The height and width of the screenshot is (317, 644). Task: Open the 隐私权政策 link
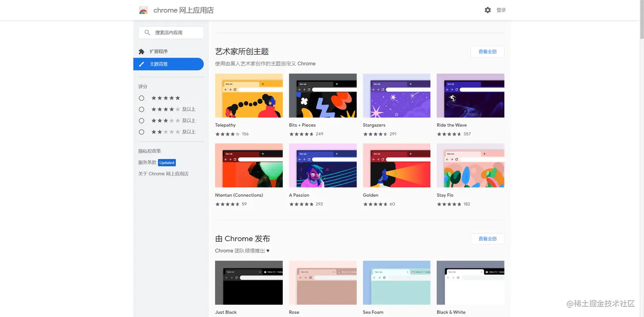149,151
